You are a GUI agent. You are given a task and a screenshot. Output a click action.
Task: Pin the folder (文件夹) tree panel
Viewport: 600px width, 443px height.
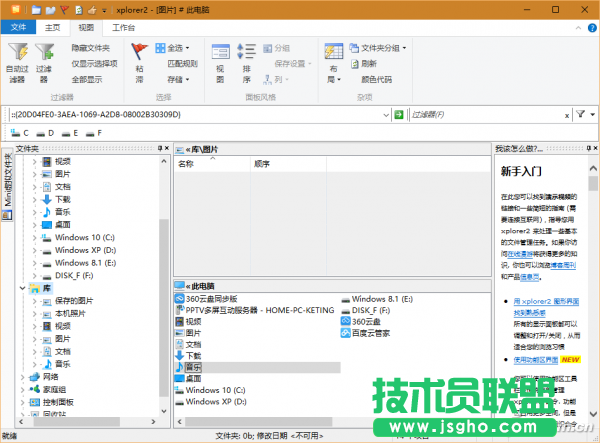click(160, 148)
